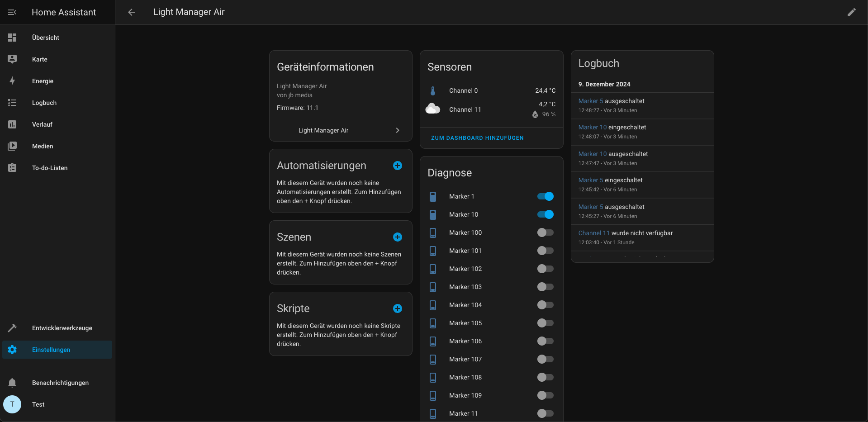Click the Marker 104 device icon
This screenshot has width=868, height=422.
click(x=433, y=305)
